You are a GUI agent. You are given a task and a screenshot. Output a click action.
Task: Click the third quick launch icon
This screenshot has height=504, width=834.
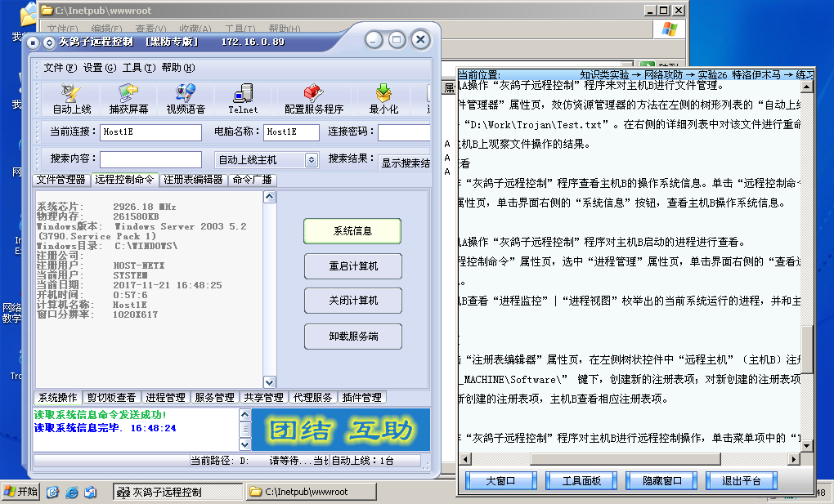click(91, 493)
